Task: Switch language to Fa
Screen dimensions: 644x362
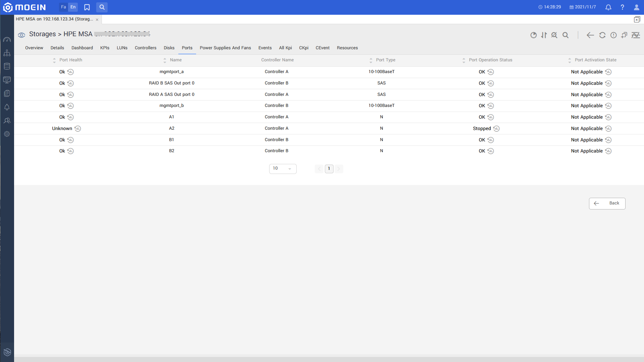Action: [63, 7]
